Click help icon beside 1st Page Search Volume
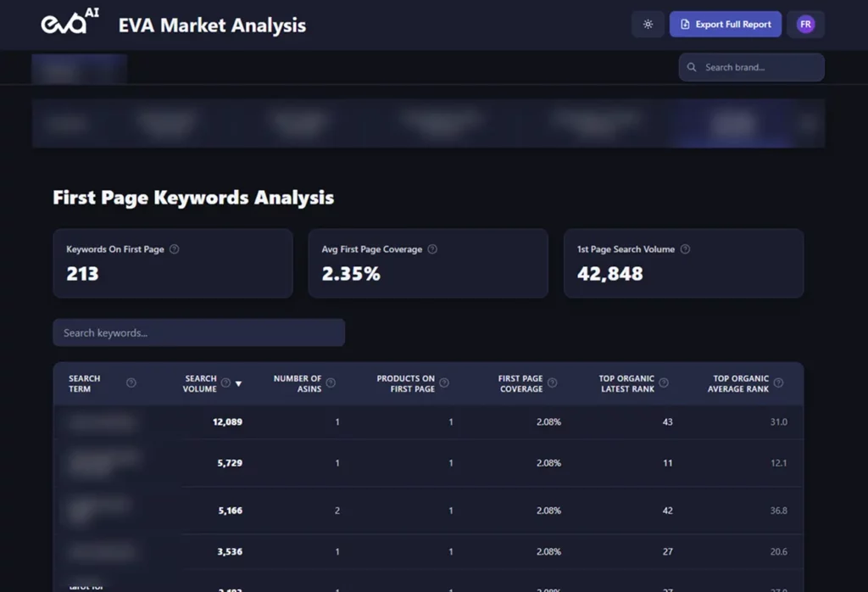The height and width of the screenshot is (592, 868). pyautogui.click(x=685, y=249)
